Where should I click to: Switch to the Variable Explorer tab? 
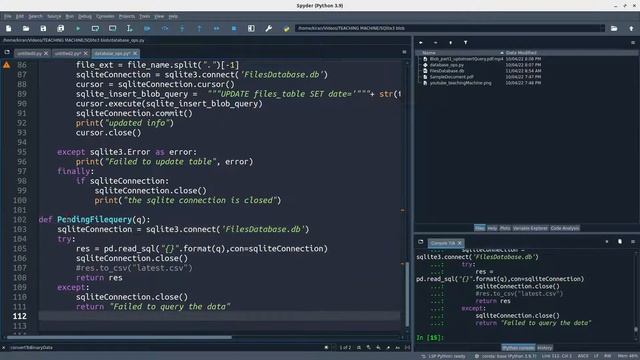[x=530, y=228]
